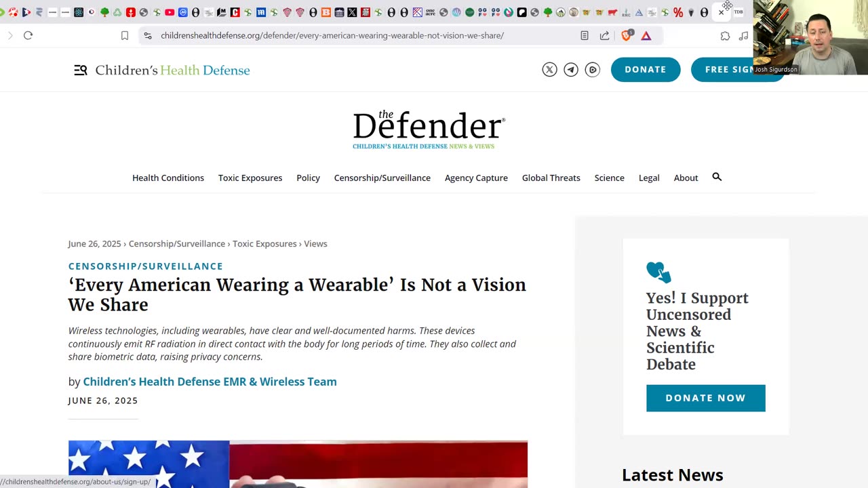Click the DONATE NOW button in sidebar
This screenshot has height=488, width=868.
pos(705,398)
